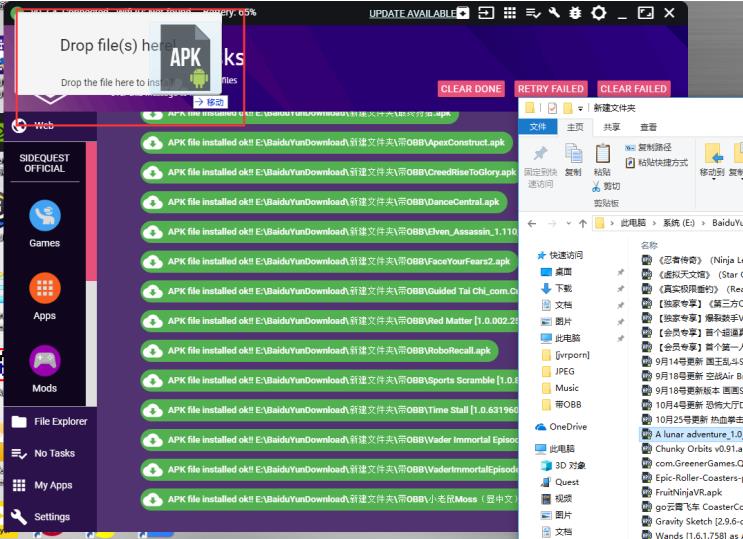
Task: Expand the 此电脑 path chevron in address bar
Action: [x=655, y=223]
